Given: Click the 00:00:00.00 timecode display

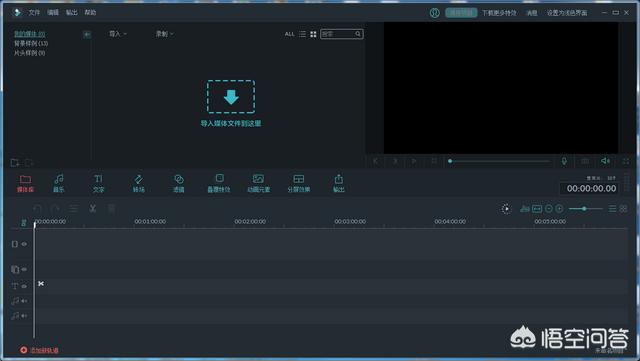Looking at the screenshot, I should [591, 188].
